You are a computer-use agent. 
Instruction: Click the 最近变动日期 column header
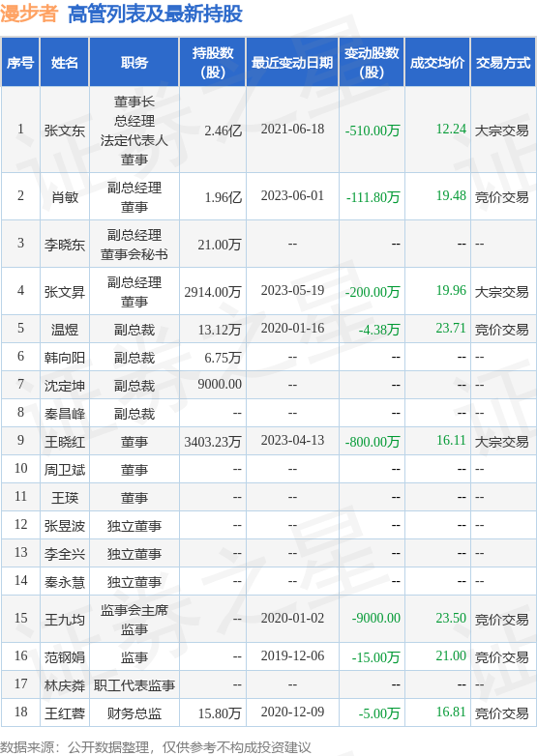coord(292,63)
